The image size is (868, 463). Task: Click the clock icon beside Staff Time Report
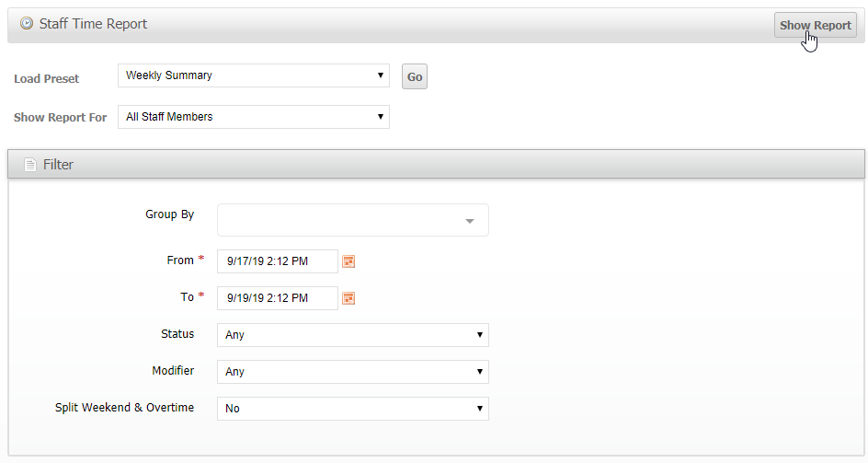point(27,24)
